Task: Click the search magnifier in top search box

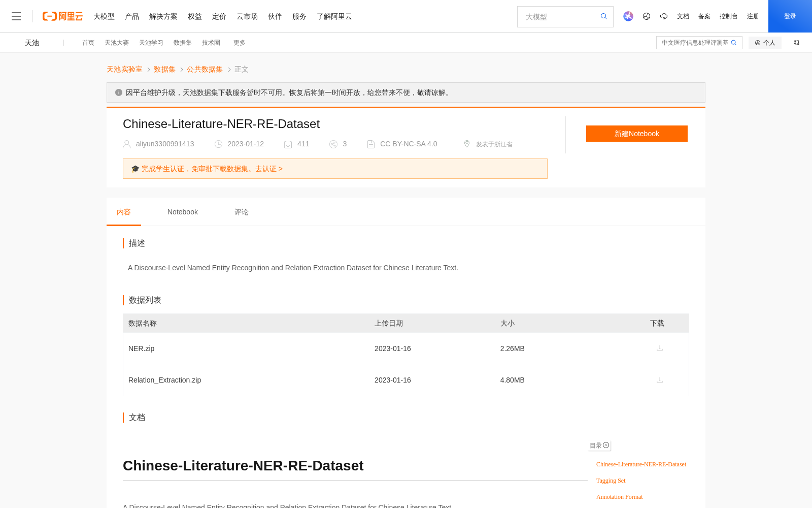Action: (x=604, y=16)
